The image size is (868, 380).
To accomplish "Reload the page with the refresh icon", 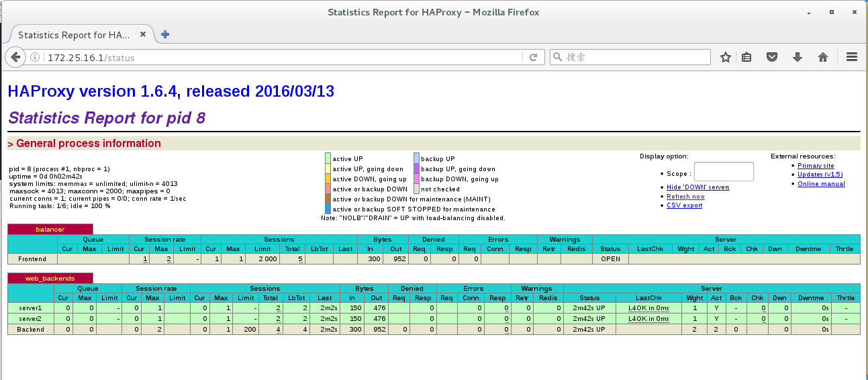I will coord(533,58).
